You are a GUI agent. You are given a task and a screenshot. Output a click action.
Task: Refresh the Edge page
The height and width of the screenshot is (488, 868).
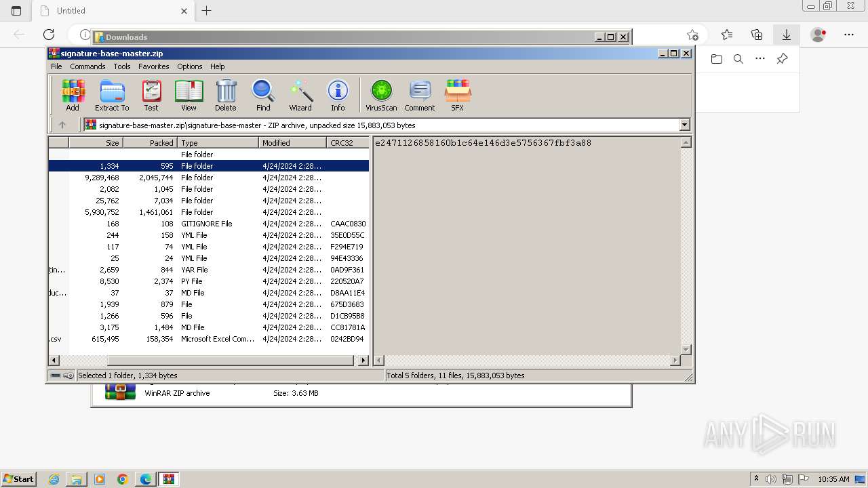(49, 35)
